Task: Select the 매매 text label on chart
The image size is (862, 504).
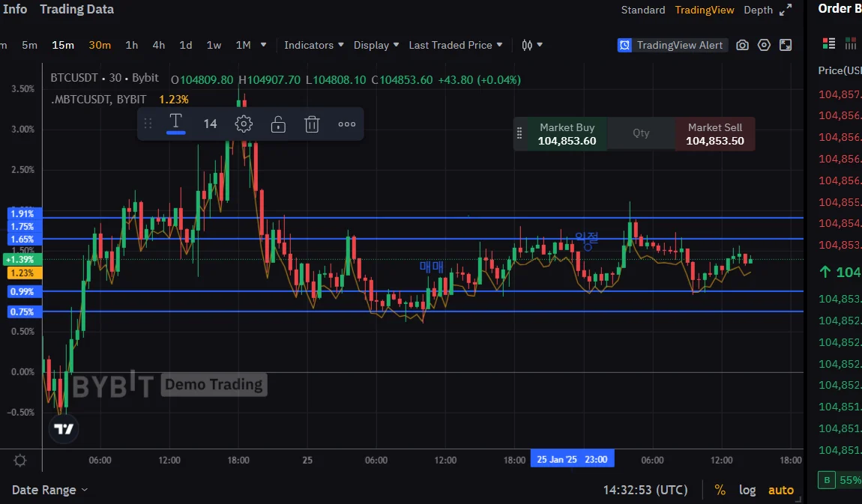Action: click(x=432, y=267)
